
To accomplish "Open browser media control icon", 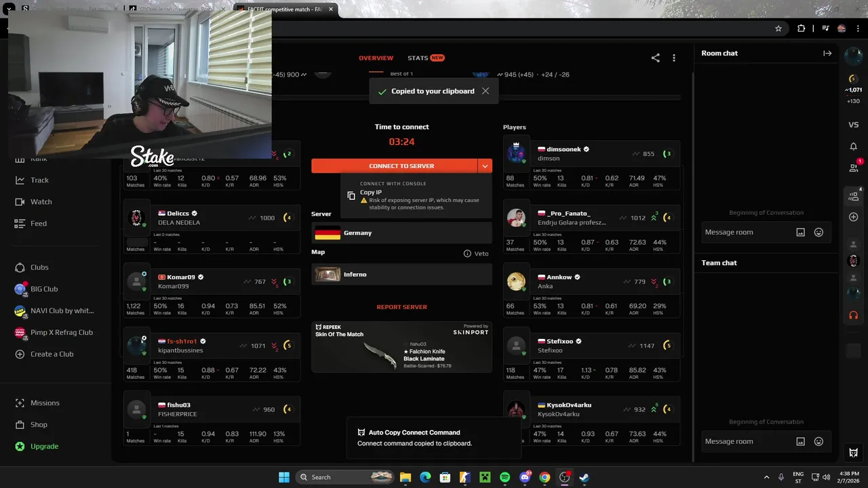I will coord(825,28).
